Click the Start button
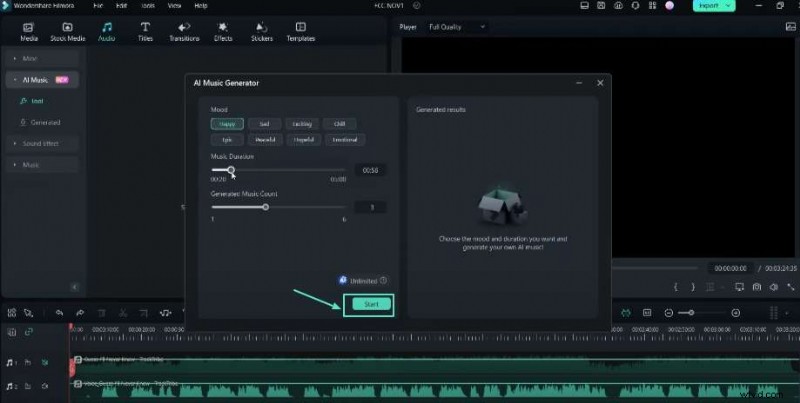 [371, 305]
